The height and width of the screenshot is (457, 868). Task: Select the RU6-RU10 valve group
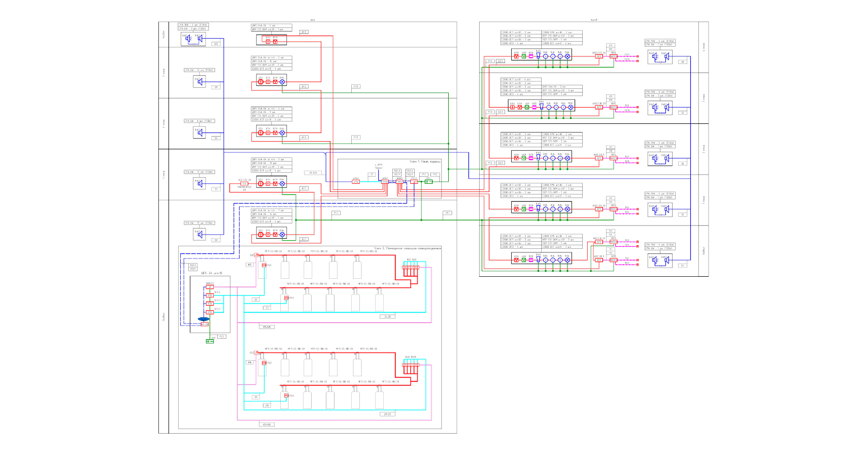pos(411,365)
